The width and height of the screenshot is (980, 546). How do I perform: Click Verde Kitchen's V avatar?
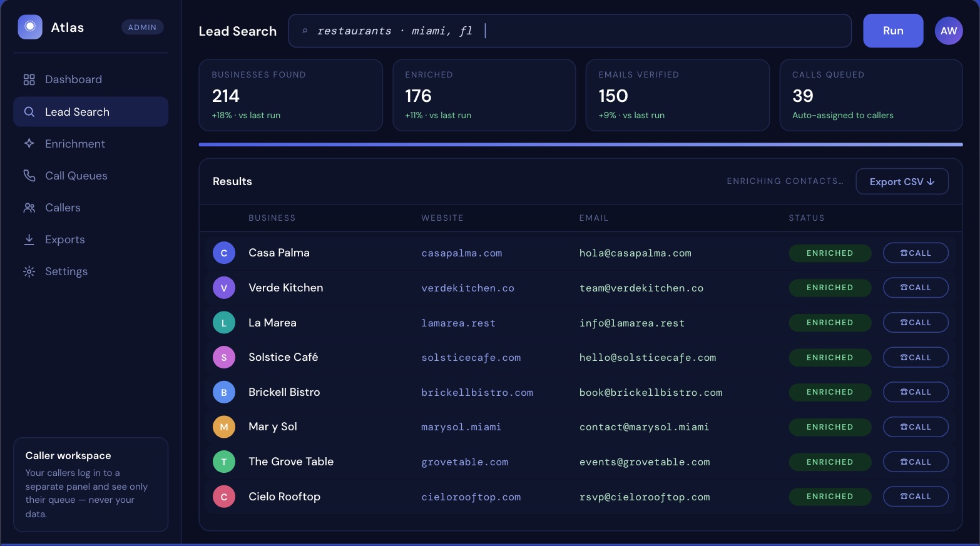(x=224, y=288)
